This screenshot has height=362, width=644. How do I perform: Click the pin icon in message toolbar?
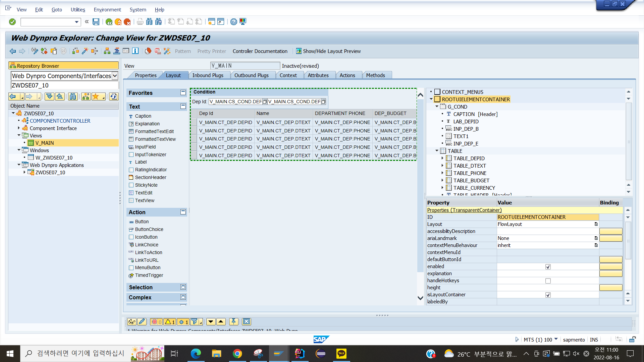234,322
